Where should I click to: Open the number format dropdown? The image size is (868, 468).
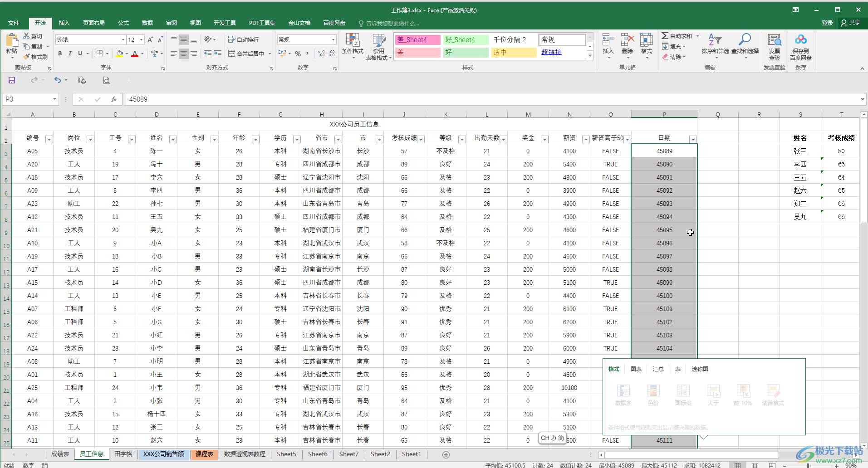(x=333, y=40)
